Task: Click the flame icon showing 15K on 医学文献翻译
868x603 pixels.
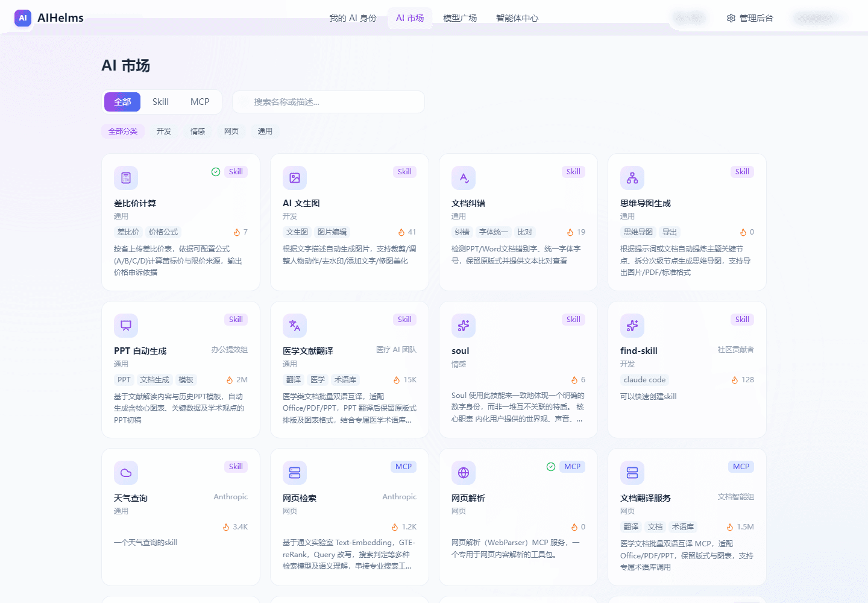Action: point(397,380)
